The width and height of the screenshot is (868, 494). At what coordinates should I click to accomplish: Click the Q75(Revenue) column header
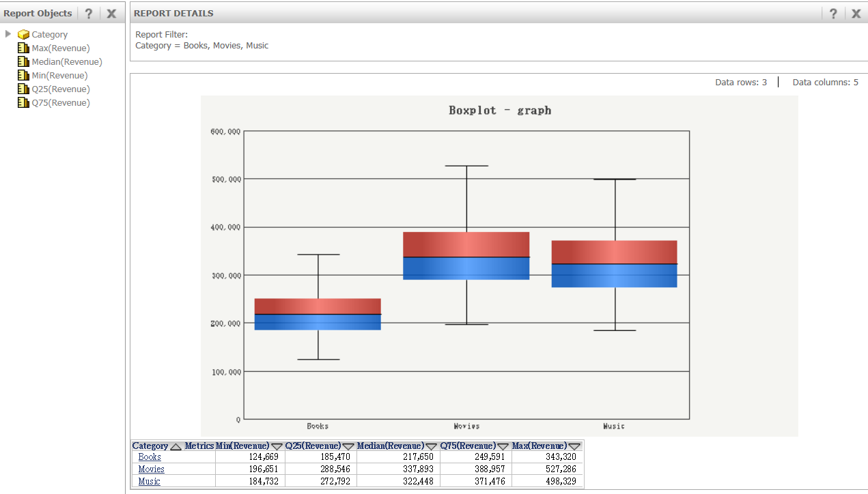coord(470,446)
